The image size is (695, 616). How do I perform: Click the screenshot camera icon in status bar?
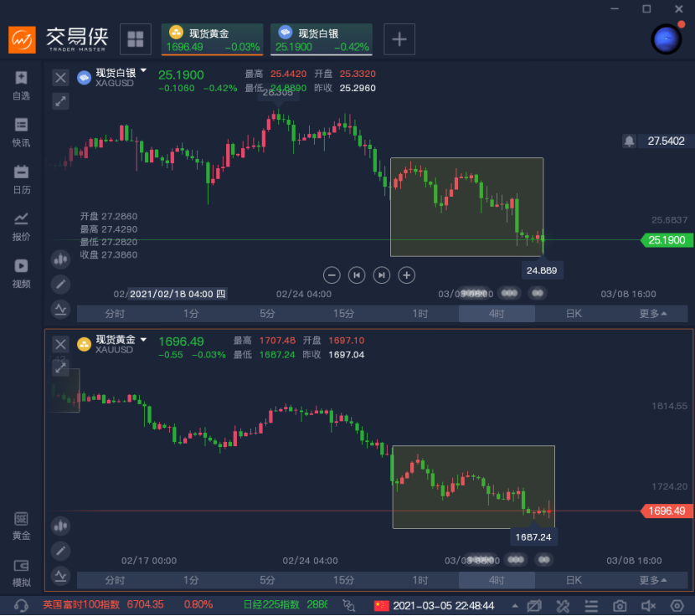click(x=620, y=605)
